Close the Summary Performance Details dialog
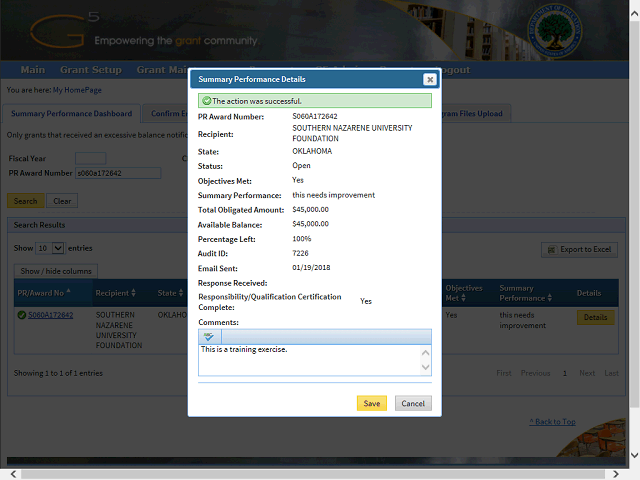The image size is (640, 480). click(430, 80)
